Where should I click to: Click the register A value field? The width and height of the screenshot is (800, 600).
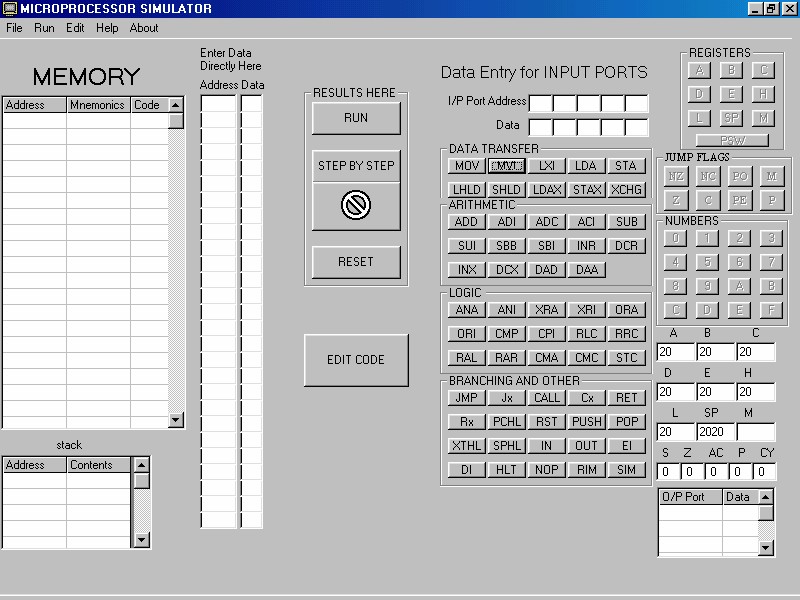pyautogui.click(x=676, y=352)
